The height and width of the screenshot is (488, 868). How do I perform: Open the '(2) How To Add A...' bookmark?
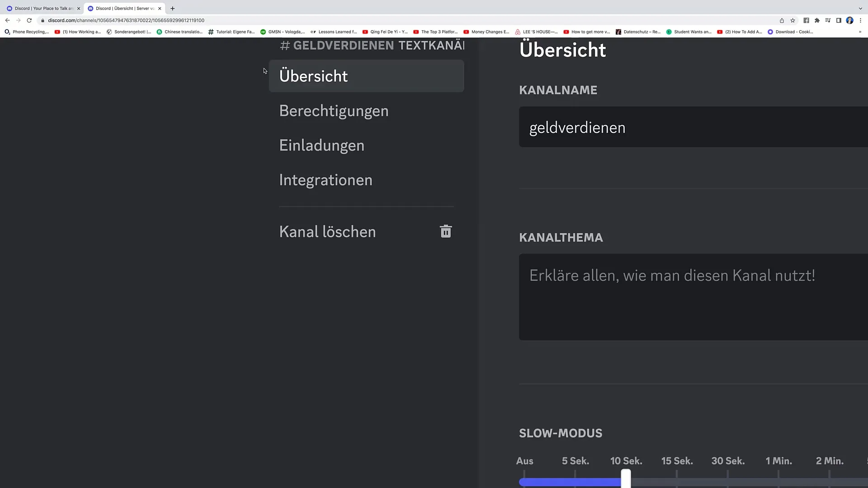[x=740, y=32]
